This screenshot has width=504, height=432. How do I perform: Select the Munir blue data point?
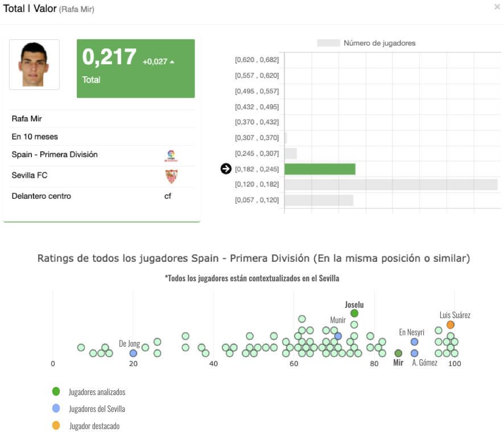click(x=338, y=336)
